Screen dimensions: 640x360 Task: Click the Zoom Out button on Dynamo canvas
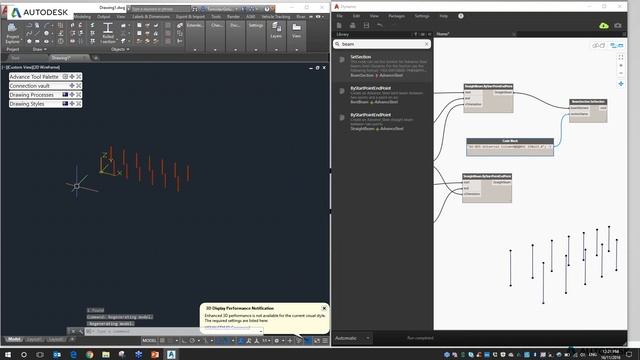pos(621,73)
